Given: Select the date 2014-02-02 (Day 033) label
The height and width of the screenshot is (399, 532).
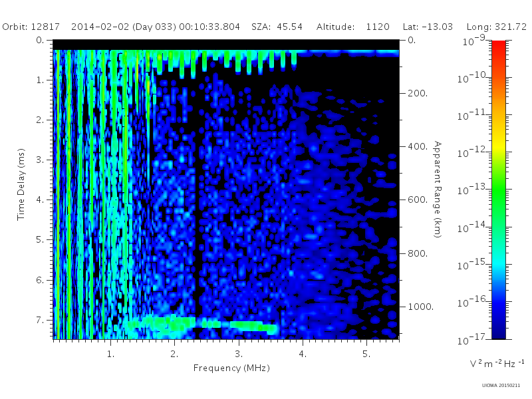Looking at the screenshot, I should click(x=124, y=27).
